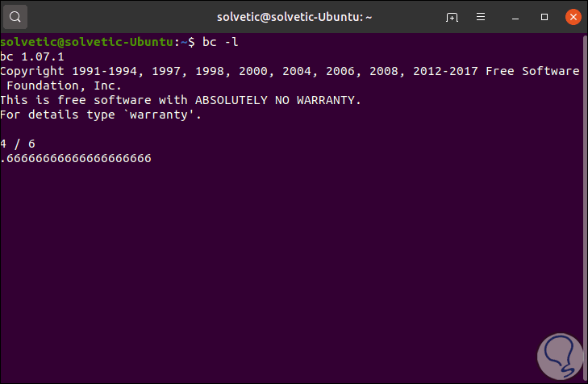Click the ABSOLUTELY NO WARRANTY line

point(181,100)
